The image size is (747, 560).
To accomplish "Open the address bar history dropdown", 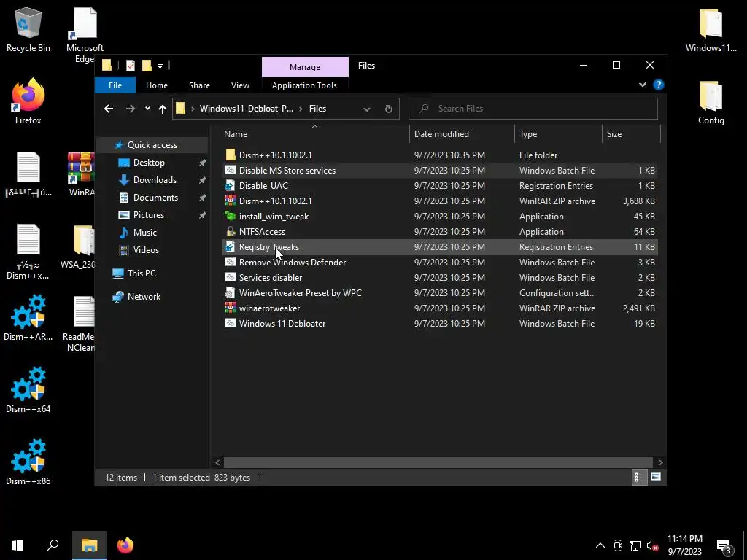I will click(367, 109).
